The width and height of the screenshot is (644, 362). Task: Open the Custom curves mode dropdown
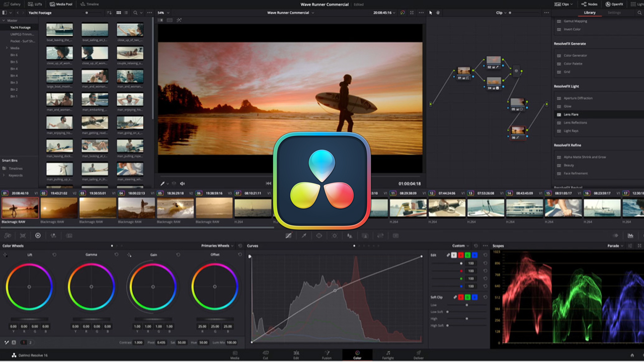(x=460, y=246)
